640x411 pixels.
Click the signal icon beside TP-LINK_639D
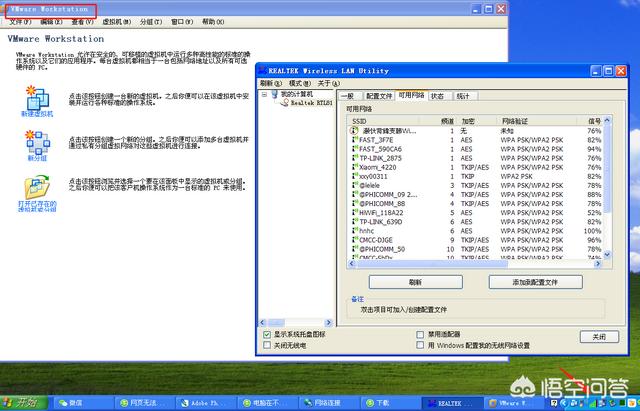[x=355, y=222]
